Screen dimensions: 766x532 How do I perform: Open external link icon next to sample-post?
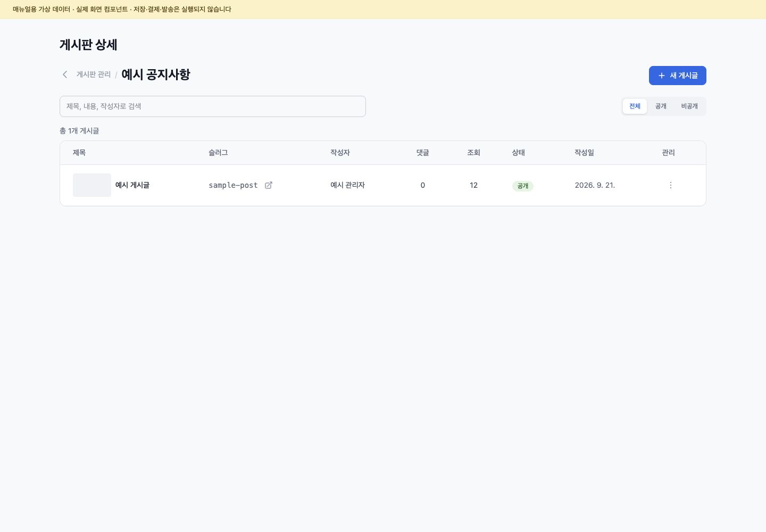(x=269, y=185)
